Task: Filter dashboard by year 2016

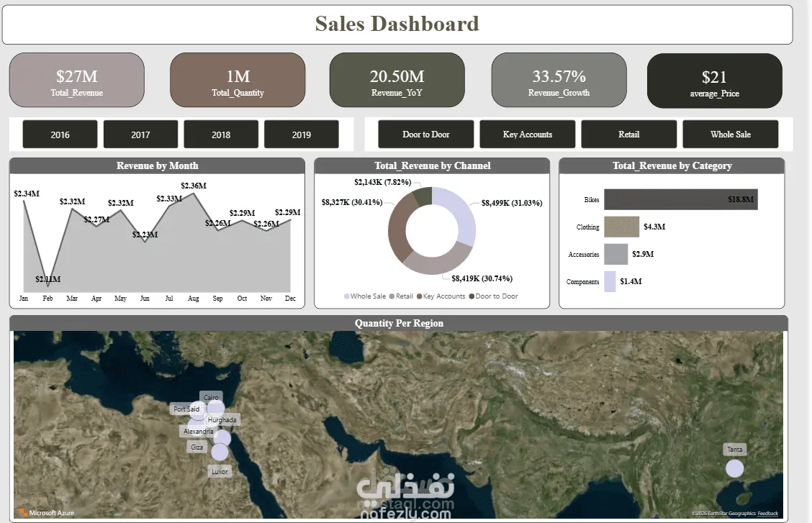Action: coord(60,135)
